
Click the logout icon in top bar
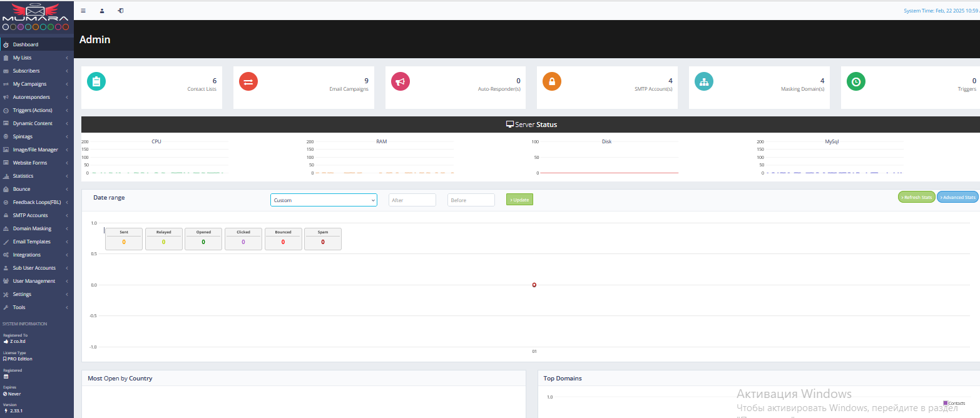tap(120, 11)
